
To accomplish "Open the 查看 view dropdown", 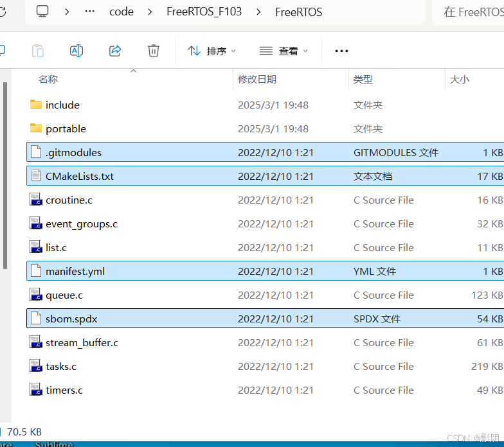I will tap(284, 51).
